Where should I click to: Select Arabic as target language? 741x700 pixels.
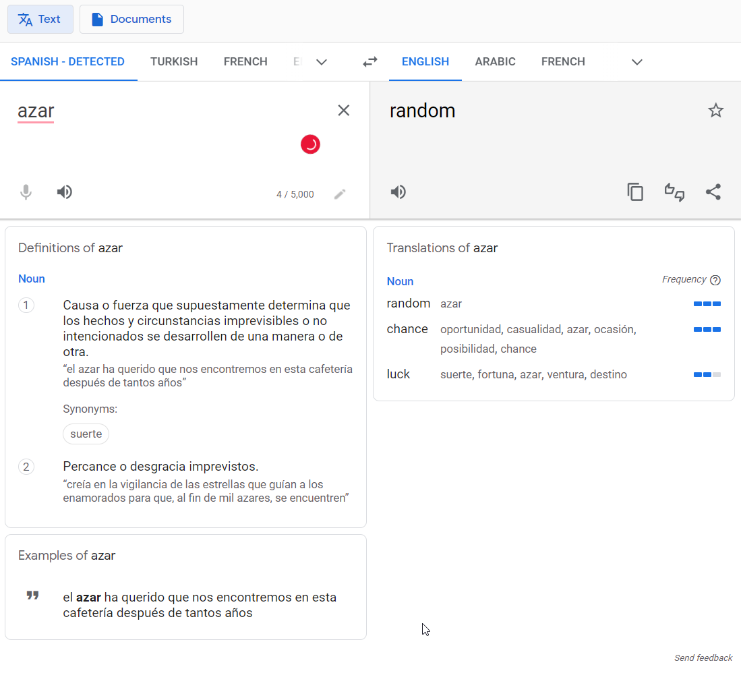pos(495,62)
